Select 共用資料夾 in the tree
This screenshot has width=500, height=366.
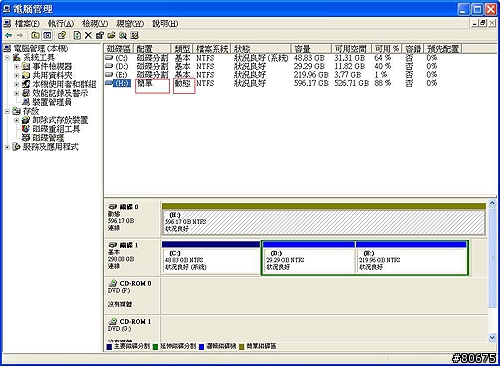click(x=52, y=76)
